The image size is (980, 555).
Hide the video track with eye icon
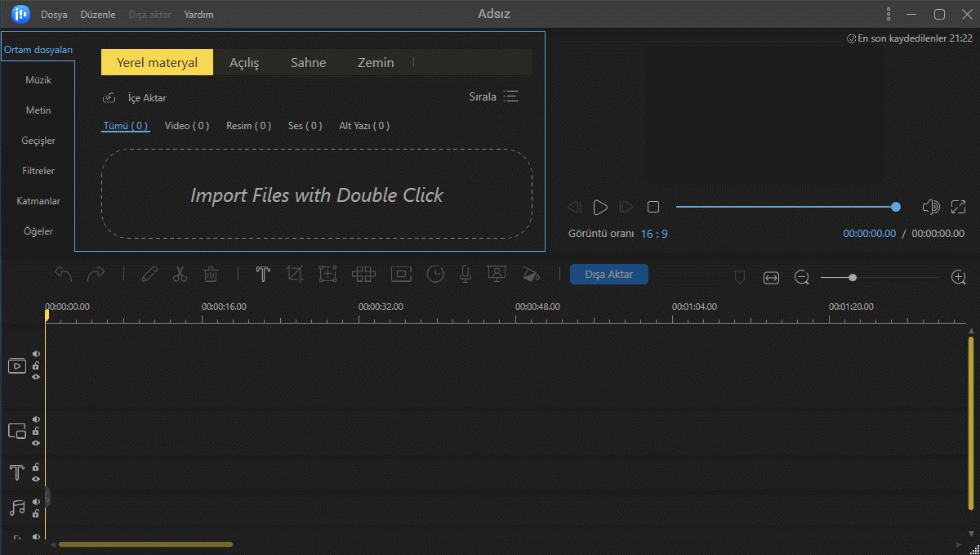pos(36,377)
